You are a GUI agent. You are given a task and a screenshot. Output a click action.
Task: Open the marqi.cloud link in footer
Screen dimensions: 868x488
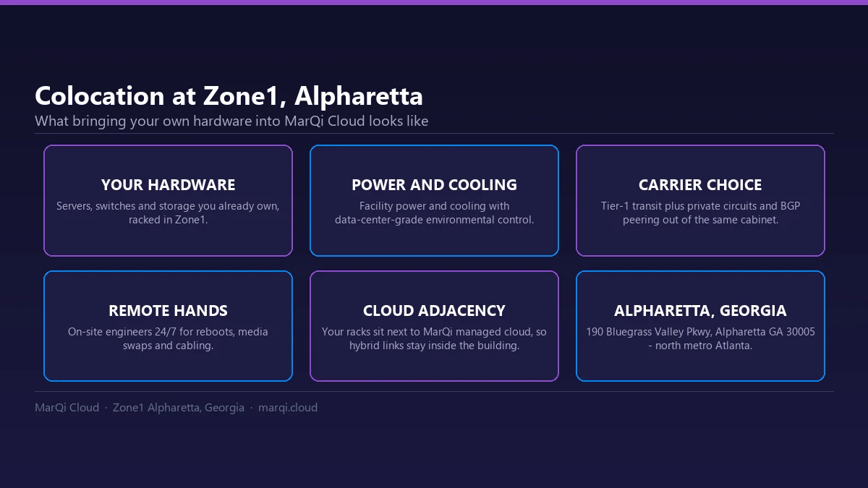click(288, 408)
